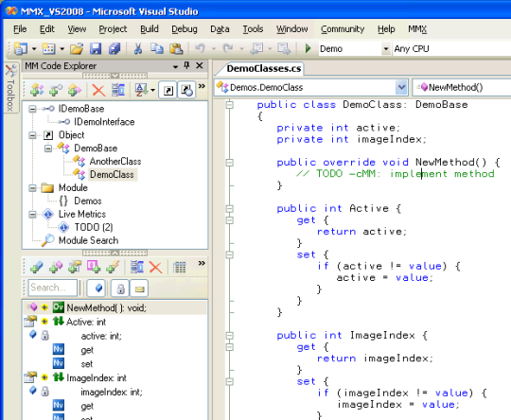Click the add method icon in members toolbar
This screenshot has width=511, height=420.
[56, 267]
